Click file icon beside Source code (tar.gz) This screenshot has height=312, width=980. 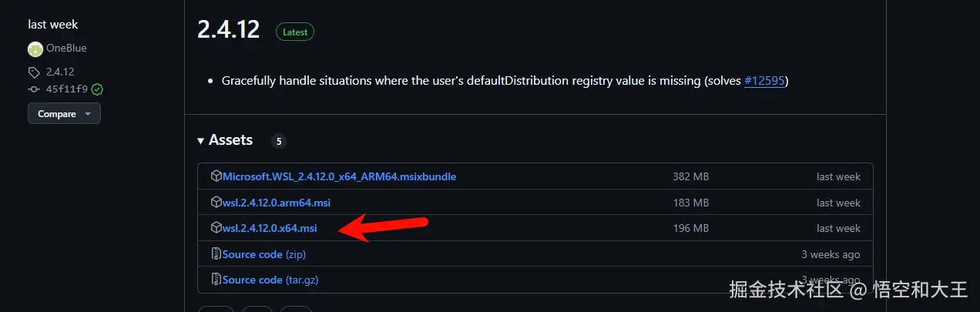tap(216, 280)
